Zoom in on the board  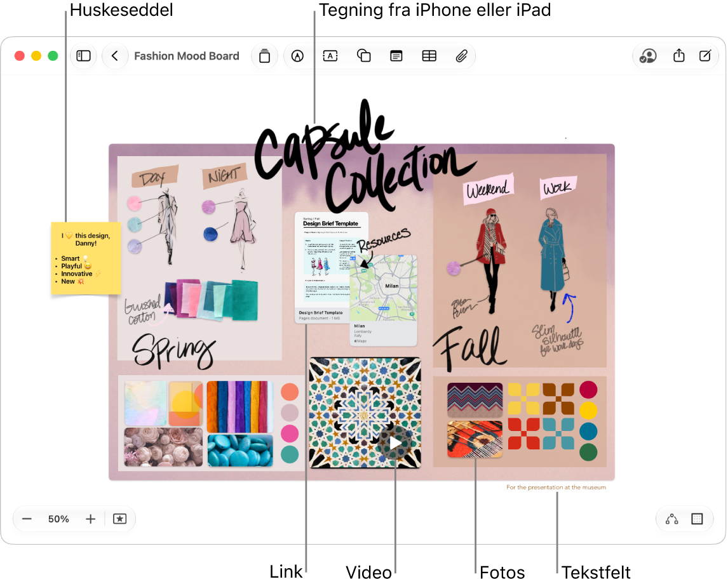click(x=91, y=519)
